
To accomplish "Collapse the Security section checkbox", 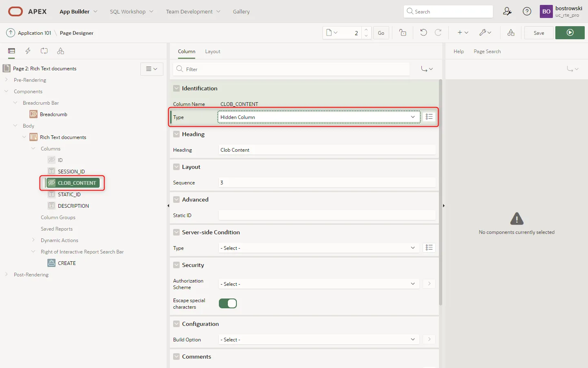I will [x=176, y=265].
